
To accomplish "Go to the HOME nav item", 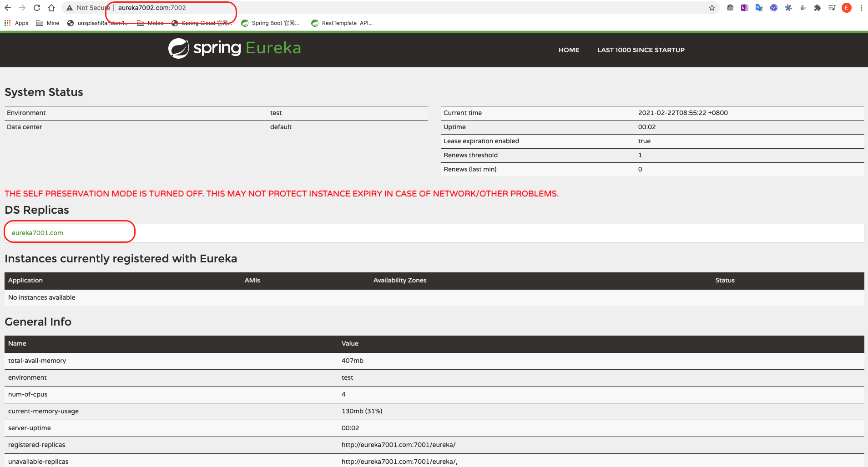I will pos(569,50).
